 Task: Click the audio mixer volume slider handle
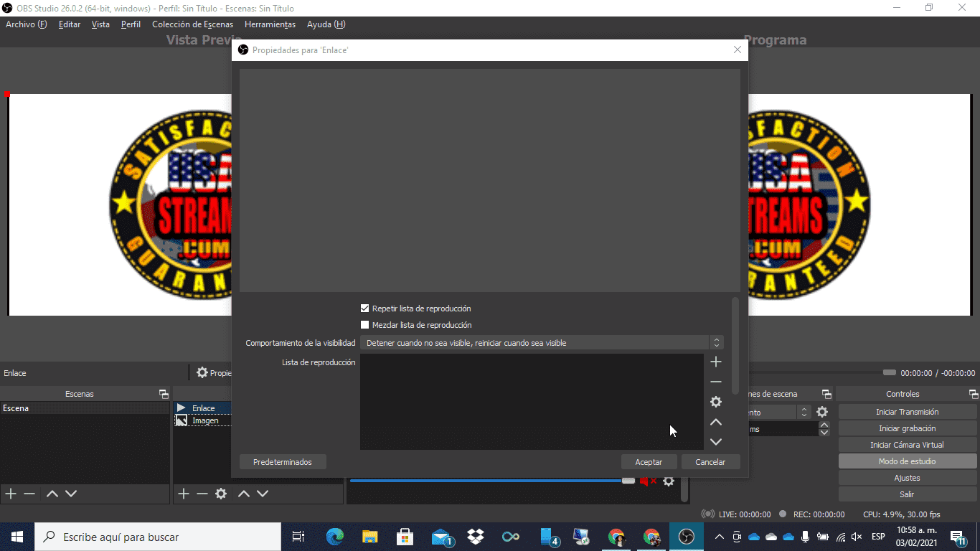(628, 480)
